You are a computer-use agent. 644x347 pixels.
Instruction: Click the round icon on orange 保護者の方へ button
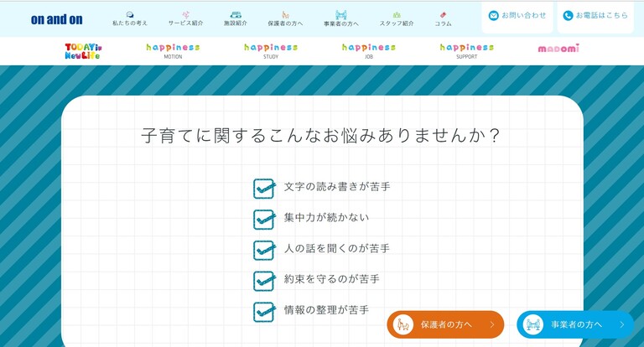pyautogui.click(x=403, y=324)
